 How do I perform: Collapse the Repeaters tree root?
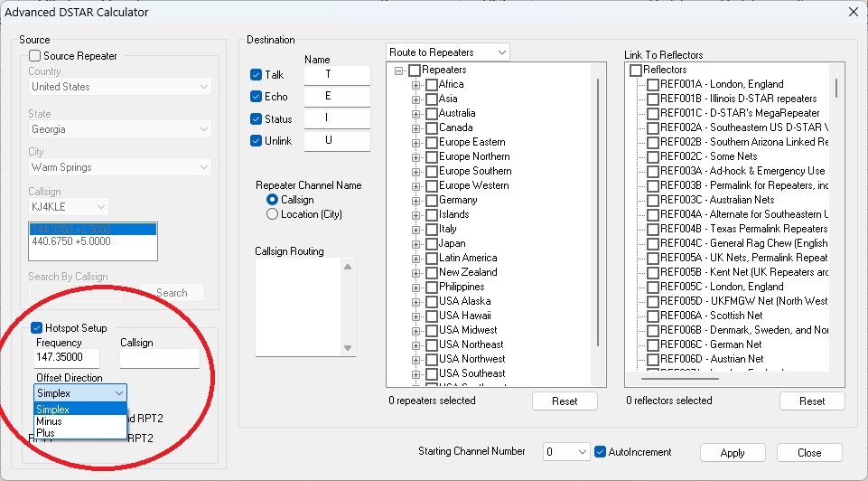398,71
